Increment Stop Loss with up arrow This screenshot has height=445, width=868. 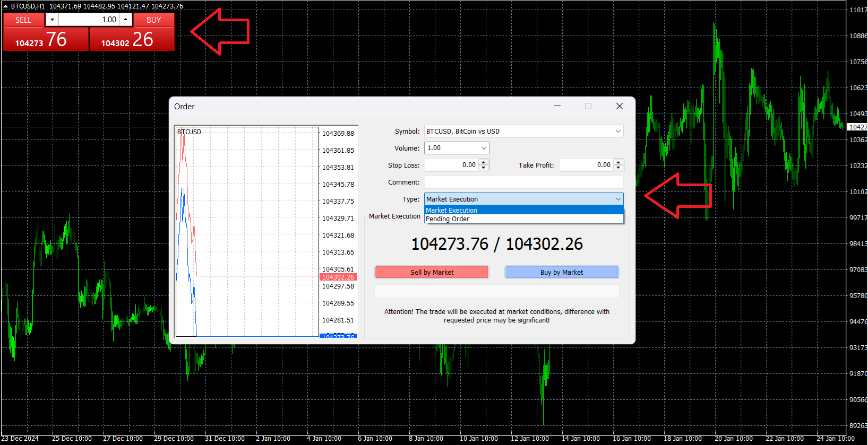483,162
